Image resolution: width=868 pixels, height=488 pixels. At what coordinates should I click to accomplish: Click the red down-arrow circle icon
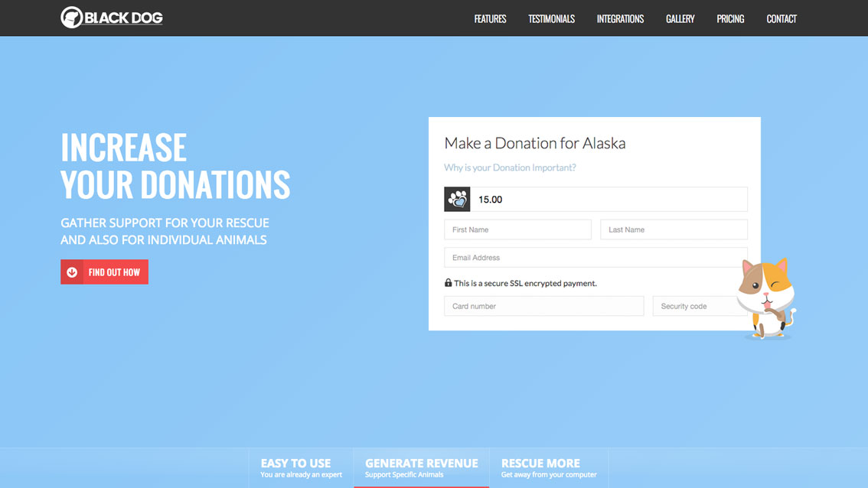pyautogui.click(x=72, y=272)
